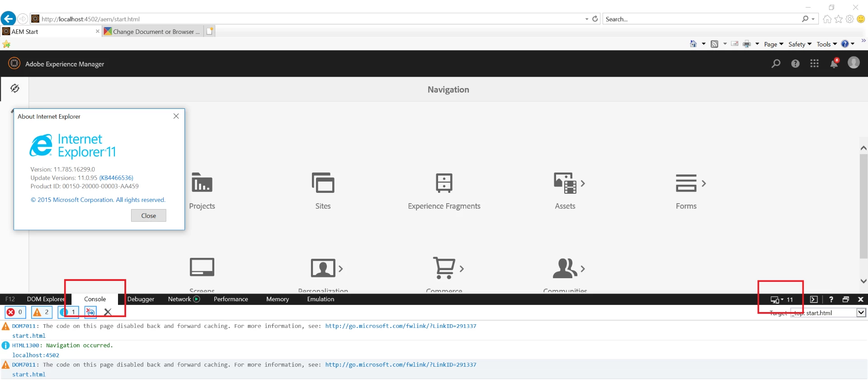Open the Personalization tile icon
The height and width of the screenshot is (392, 868).
click(x=323, y=268)
